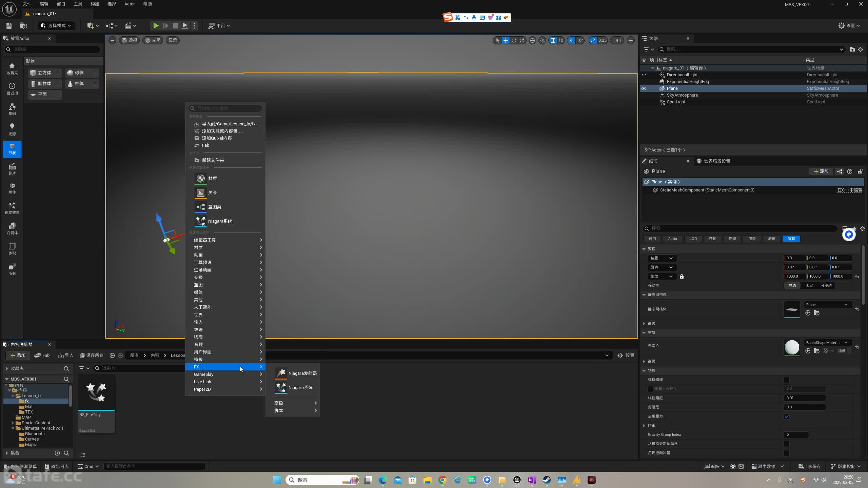Expand the 约束 section
The width and height of the screenshot is (868, 488).
point(644,425)
